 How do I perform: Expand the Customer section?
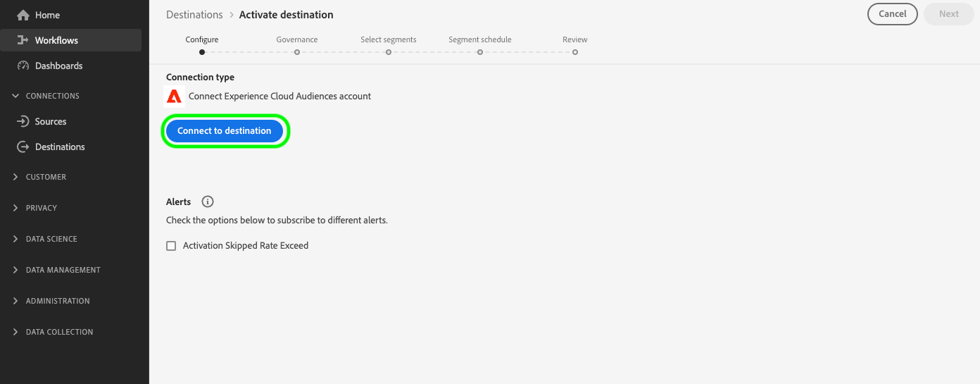pyautogui.click(x=15, y=177)
